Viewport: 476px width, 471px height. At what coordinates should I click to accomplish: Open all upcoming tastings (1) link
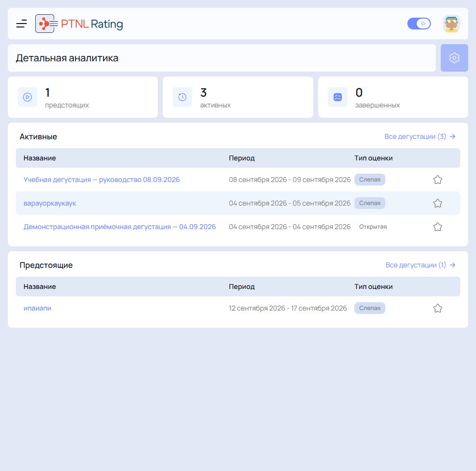pyautogui.click(x=421, y=265)
